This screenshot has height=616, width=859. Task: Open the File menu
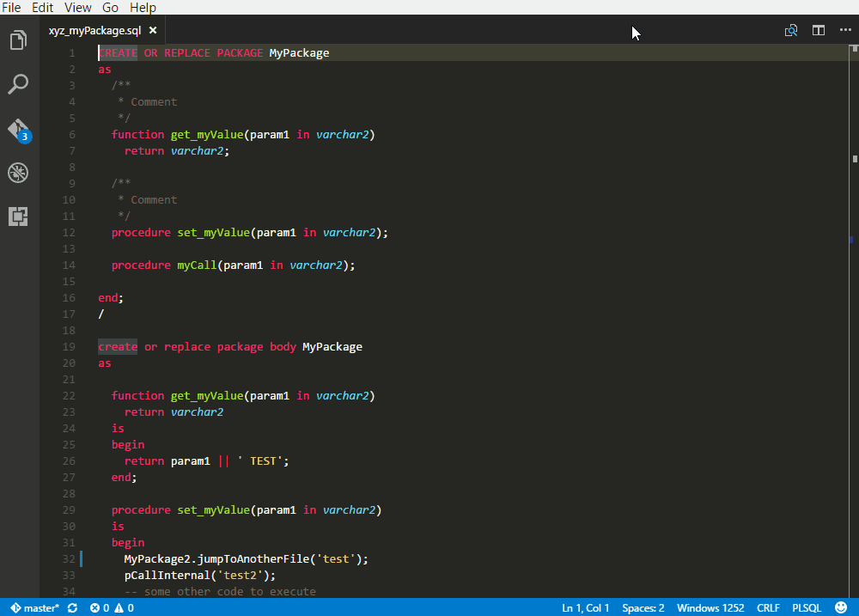point(12,8)
